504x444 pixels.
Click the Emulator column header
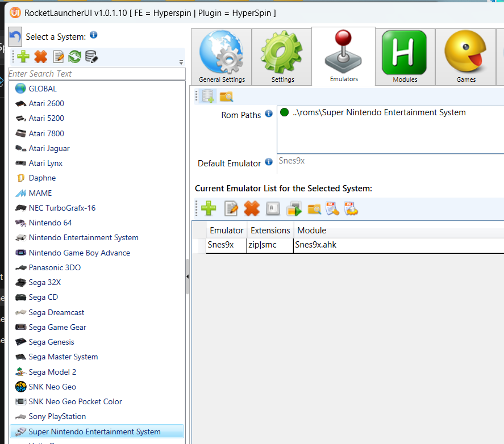point(227,231)
